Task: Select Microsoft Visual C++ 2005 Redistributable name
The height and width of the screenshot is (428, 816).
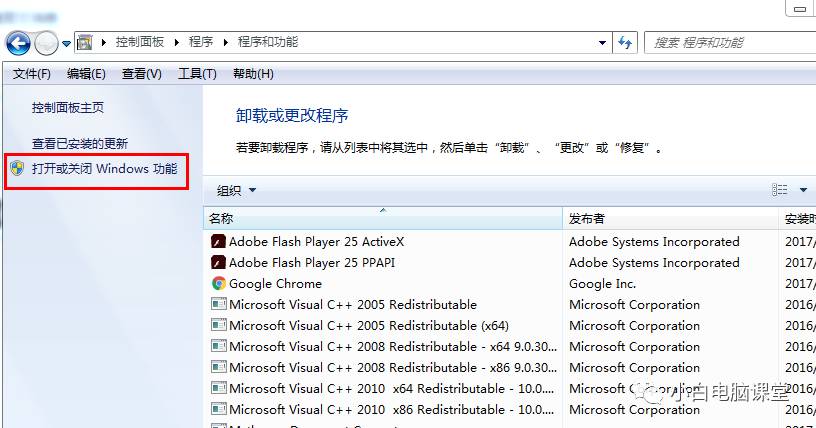Action: click(353, 305)
